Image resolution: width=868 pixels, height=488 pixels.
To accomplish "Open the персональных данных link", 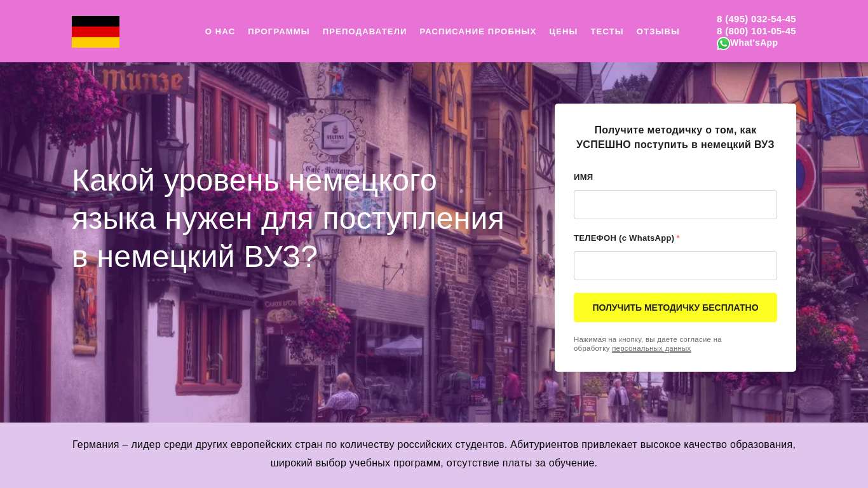I will click(651, 348).
